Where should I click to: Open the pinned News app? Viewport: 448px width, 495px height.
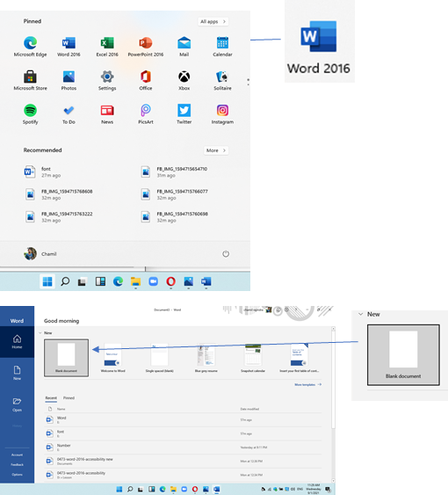pos(107,113)
